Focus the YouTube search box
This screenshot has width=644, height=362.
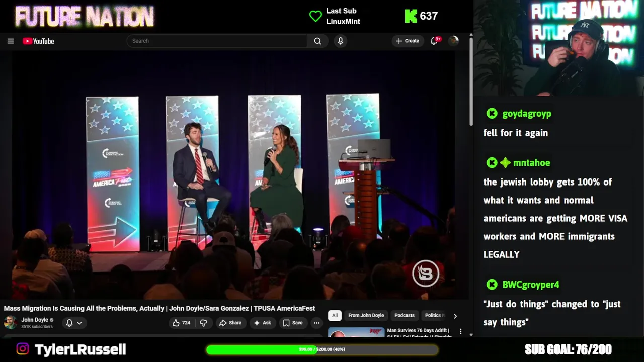(217, 41)
